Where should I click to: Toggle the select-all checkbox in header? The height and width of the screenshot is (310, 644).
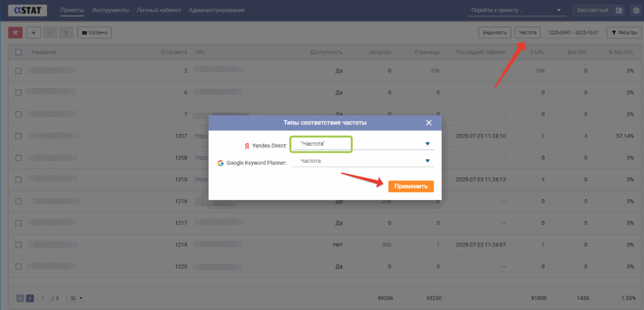(x=19, y=52)
